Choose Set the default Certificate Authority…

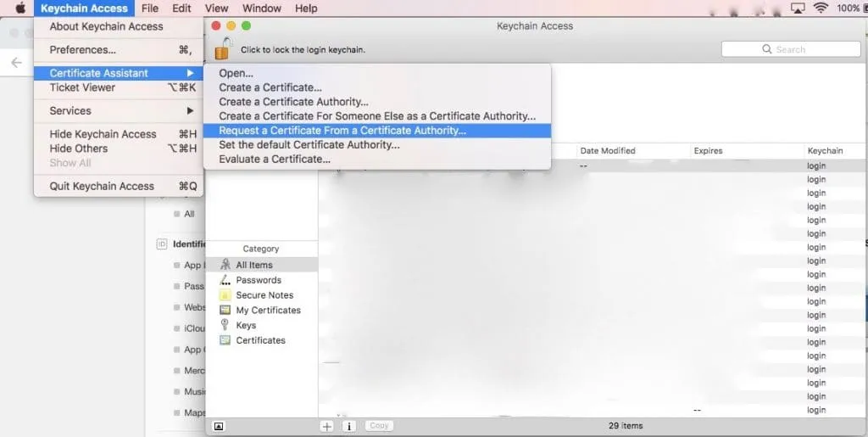click(x=377, y=145)
